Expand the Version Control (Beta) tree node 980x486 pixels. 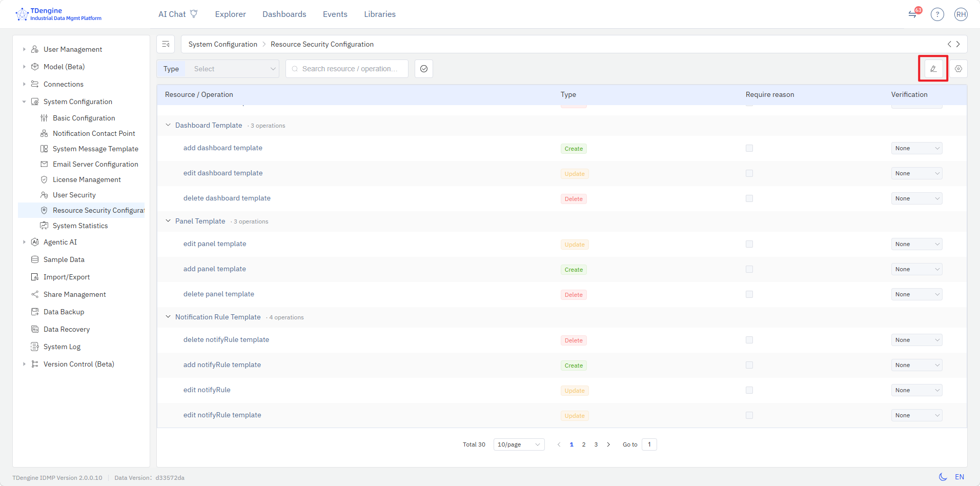[x=24, y=364]
